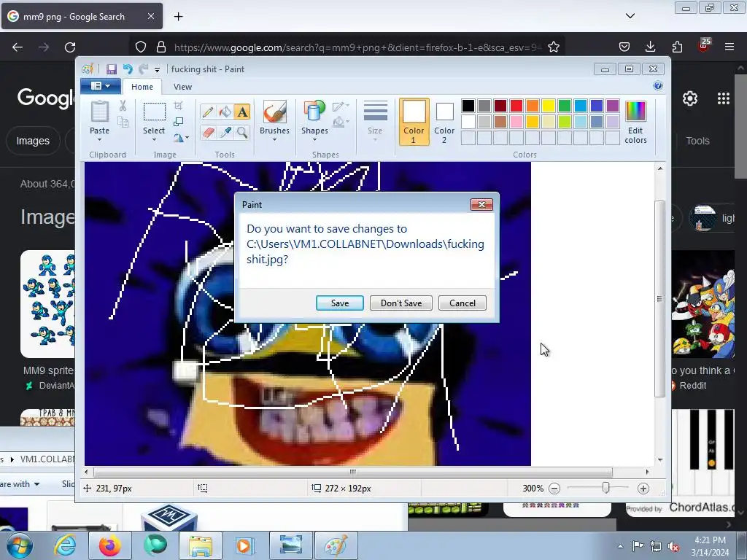
Task: Close the Paint save prompt dialog
Action: click(x=481, y=204)
